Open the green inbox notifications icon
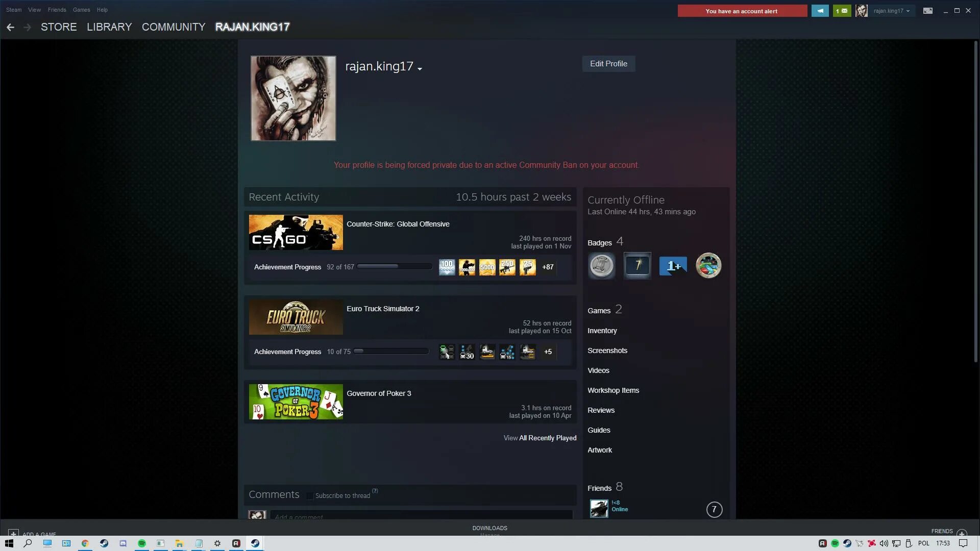Screen dimensions: 980x551 coord(842,11)
